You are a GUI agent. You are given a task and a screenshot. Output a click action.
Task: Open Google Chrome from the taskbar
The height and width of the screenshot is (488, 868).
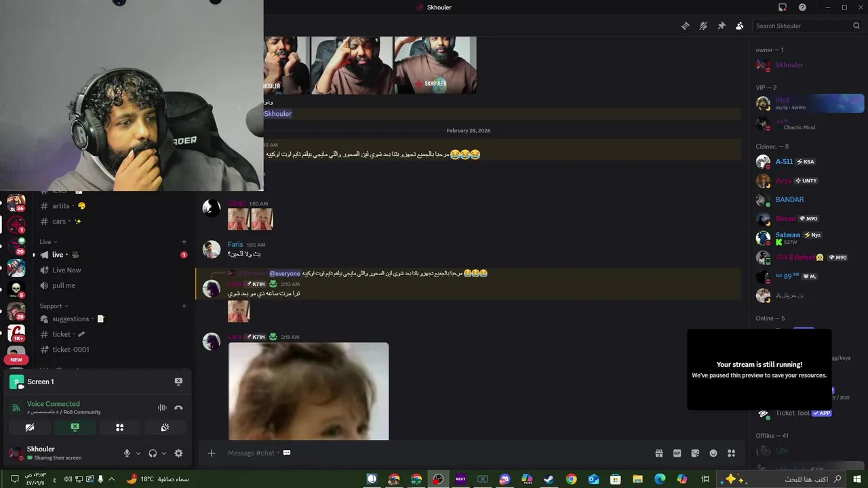[572, 479]
